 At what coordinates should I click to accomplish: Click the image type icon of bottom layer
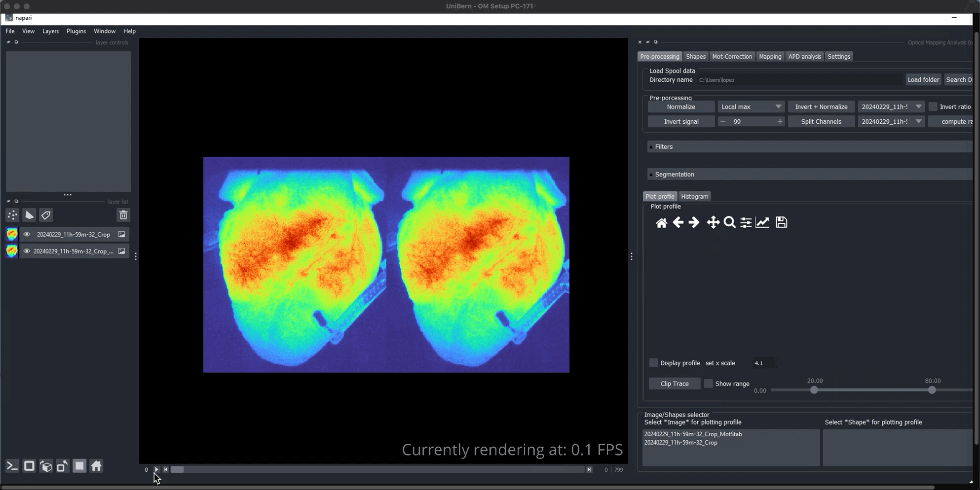pyautogui.click(x=121, y=251)
